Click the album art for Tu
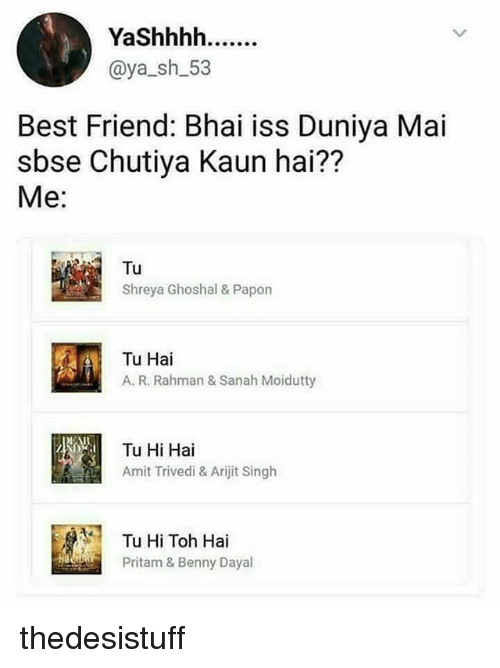Image resolution: width=500 pixels, height=668 pixels. 77,276
